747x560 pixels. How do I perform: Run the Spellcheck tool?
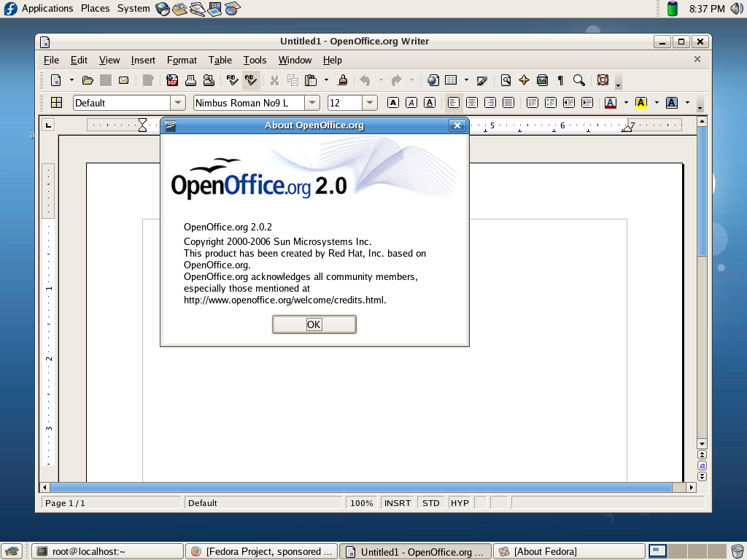click(x=232, y=80)
